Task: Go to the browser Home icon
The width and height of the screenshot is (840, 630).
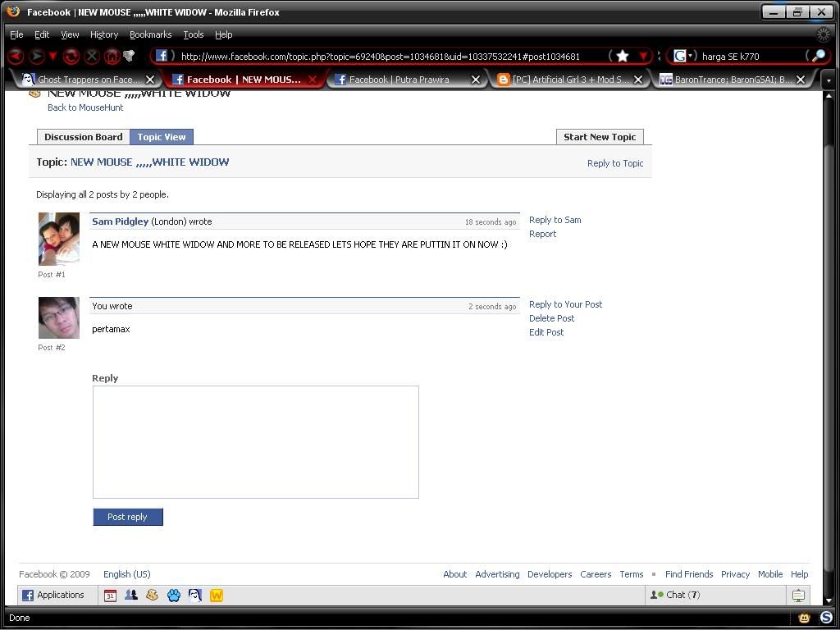Action: click(112, 57)
